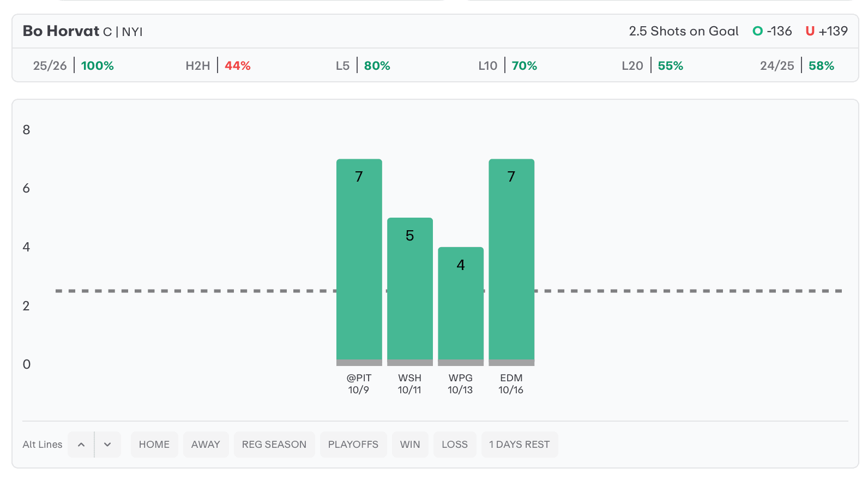
Task: Select the Under +139 odds
Action: point(827,31)
